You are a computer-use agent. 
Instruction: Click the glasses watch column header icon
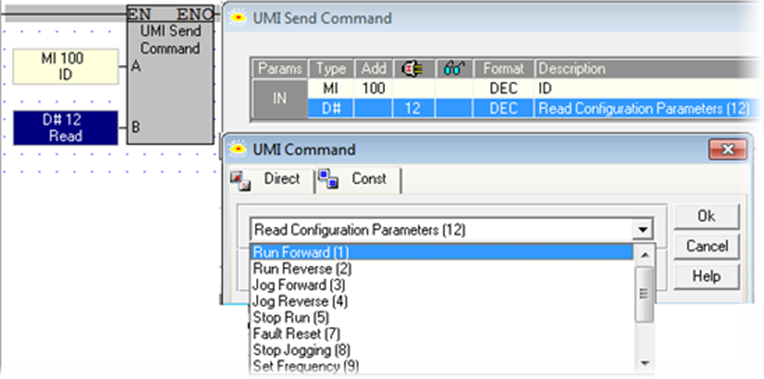click(454, 69)
